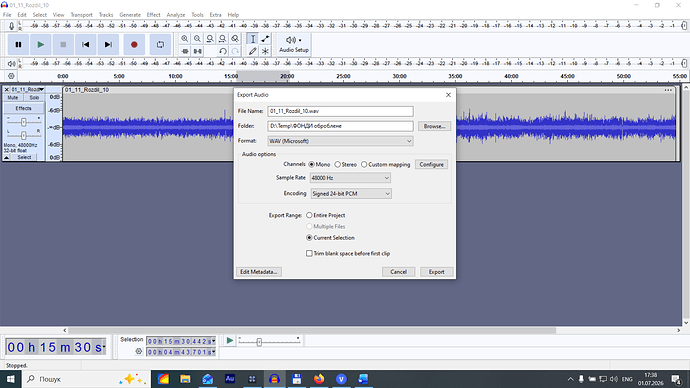690x388 pixels.
Task: Select the Stereo channel radio button
Action: [x=338, y=165]
